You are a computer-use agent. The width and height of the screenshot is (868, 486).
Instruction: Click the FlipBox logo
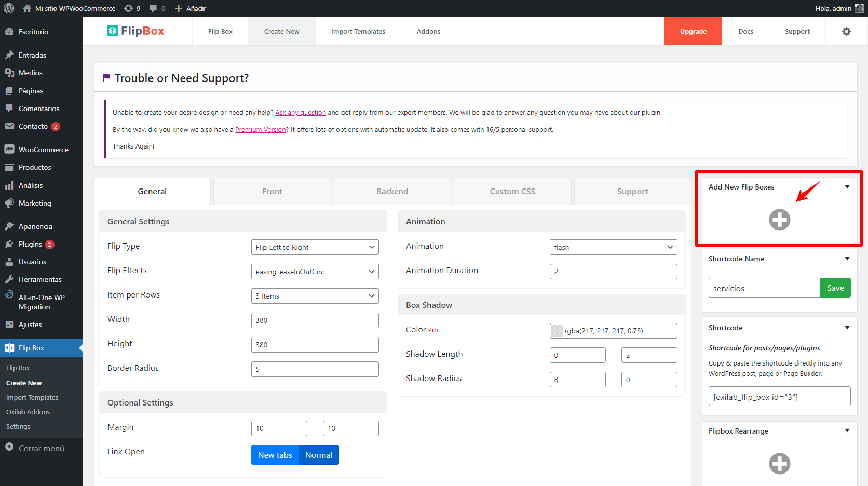[x=135, y=31]
